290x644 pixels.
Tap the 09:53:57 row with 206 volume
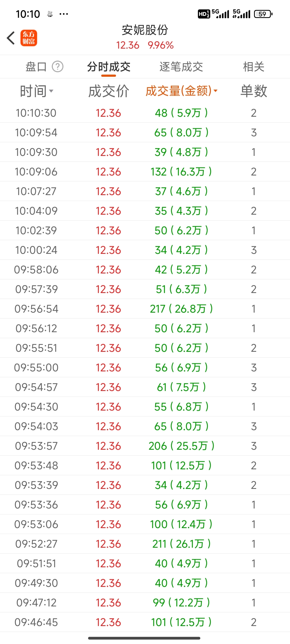(x=145, y=446)
